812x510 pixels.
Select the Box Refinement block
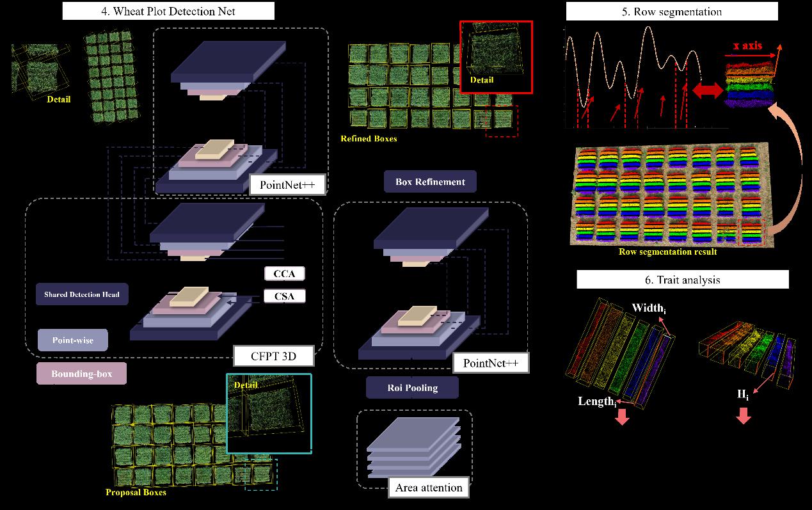tap(430, 182)
